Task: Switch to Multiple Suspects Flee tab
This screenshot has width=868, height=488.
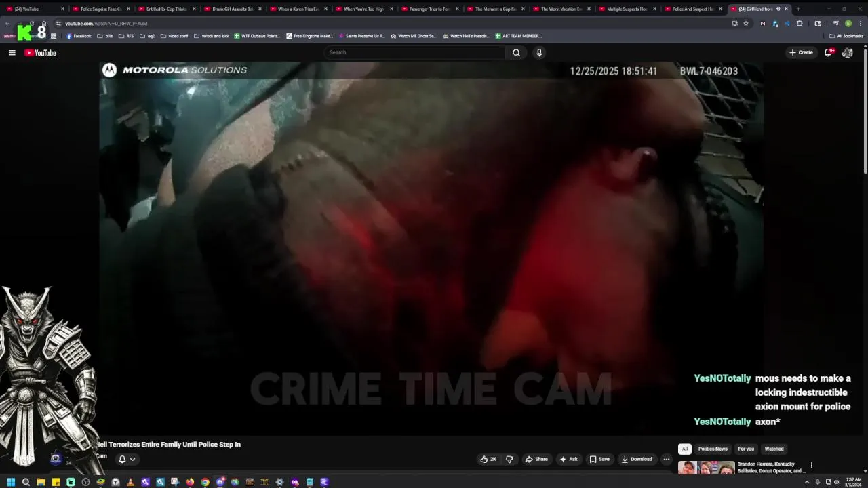Action: [x=627, y=9]
